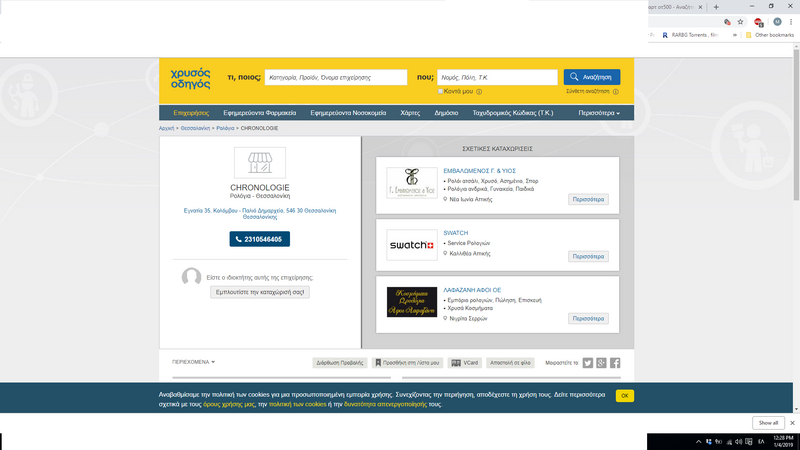Click the CHRONOLOGIE storefront placeholder image
This screenshot has width=800, height=450.
pyautogui.click(x=260, y=163)
